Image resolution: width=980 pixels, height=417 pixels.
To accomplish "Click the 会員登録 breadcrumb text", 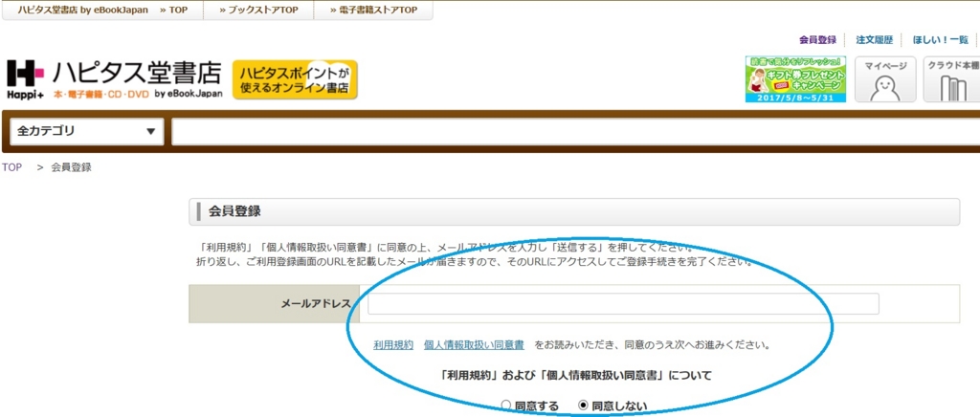I will point(71,167).
